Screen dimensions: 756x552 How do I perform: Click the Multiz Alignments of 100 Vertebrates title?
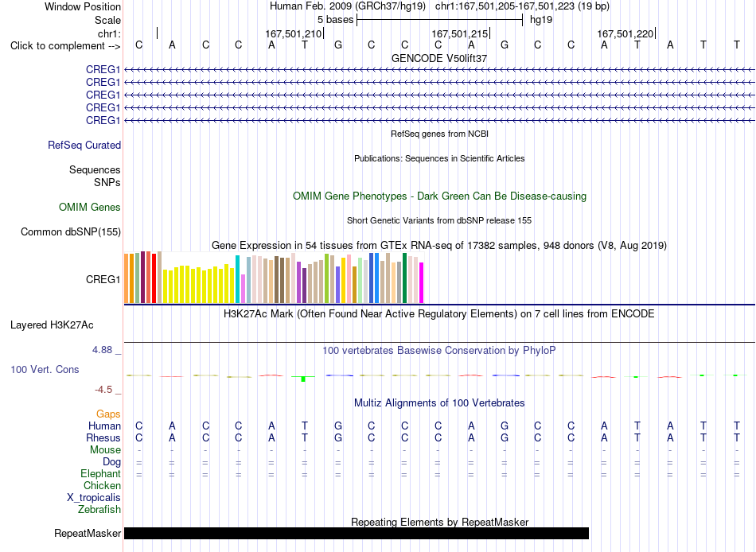(x=439, y=403)
